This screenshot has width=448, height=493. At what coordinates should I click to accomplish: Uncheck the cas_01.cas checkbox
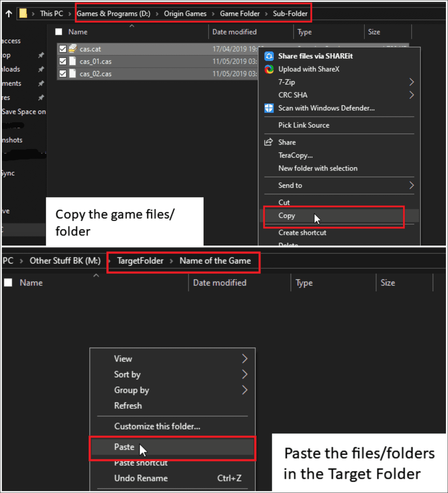(x=63, y=61)
